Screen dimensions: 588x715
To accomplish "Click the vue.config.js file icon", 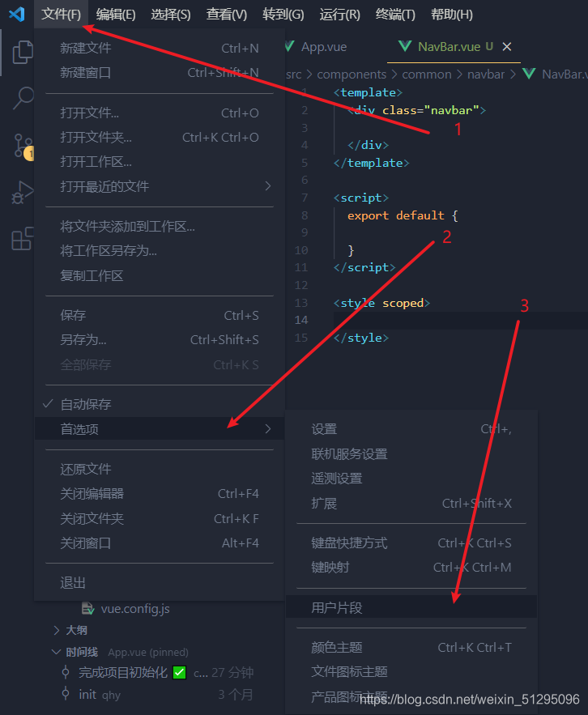I will coord(87,609).
